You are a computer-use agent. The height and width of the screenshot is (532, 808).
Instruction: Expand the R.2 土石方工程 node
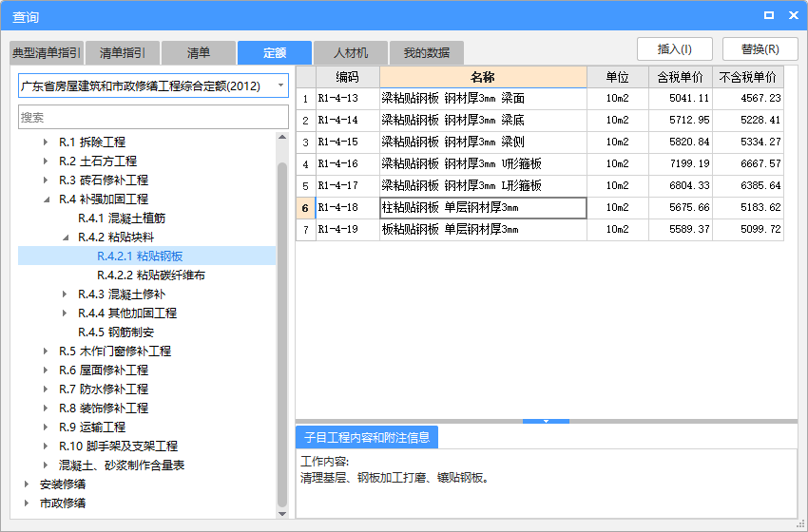tap(46, 161)
